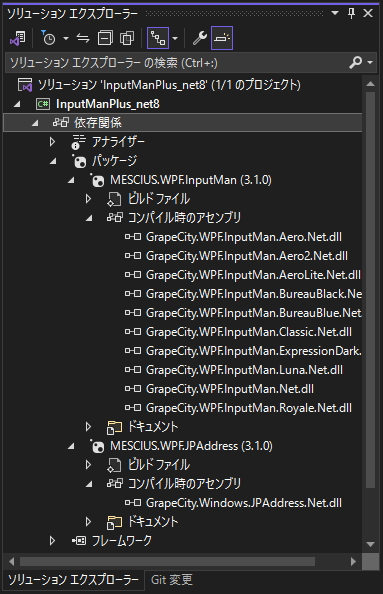Click icon of GrapeCity.WPF.InputMan.Luna.Net.dll
This screenshot has width=383, height=594.
pyautogui.click(x=133, y=370)
